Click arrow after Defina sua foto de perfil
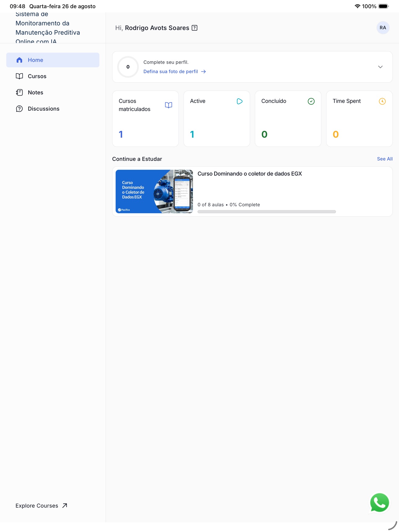Viewport: 399px width, 532px height. coord(204,72)
